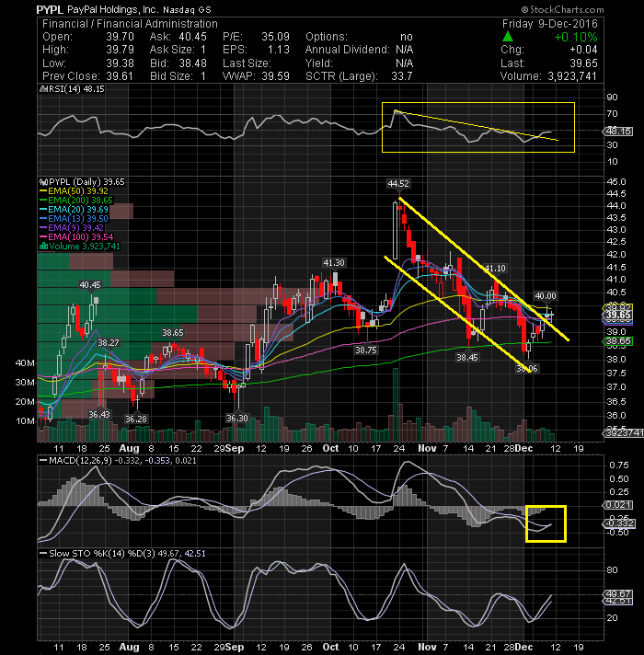Click the EMA(100) 39.54 legend entry
Screen dimensions: 644x655
[x=76, y=237]
